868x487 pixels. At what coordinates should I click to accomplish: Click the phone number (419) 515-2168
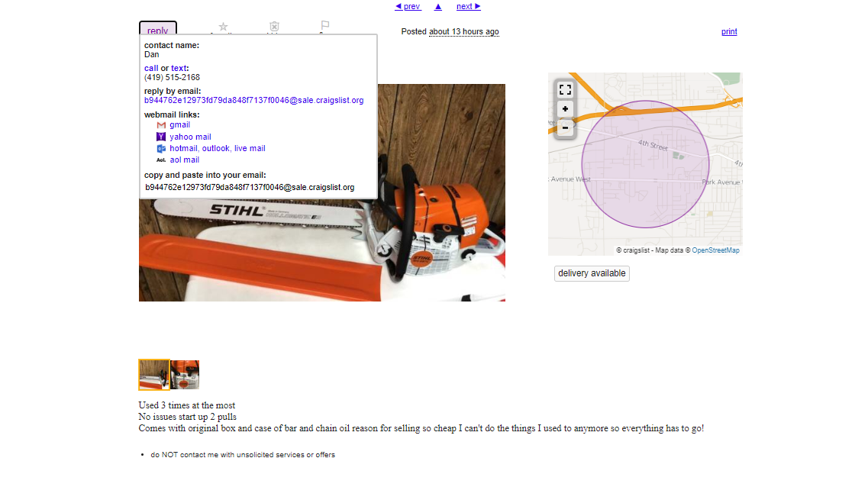pyautogui.click(x=173, y=78)
